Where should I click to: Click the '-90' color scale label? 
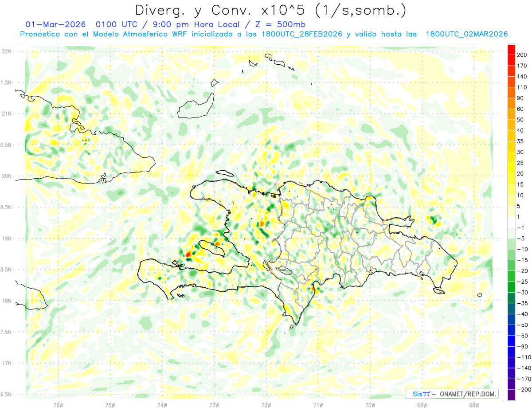click(522, 346)
